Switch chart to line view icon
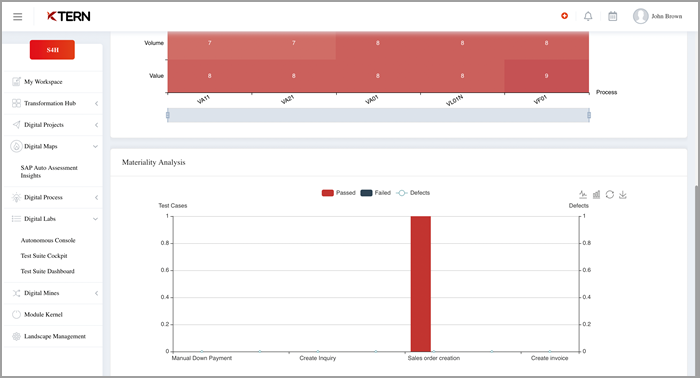 pyautogui.click(x=583, y=195)
